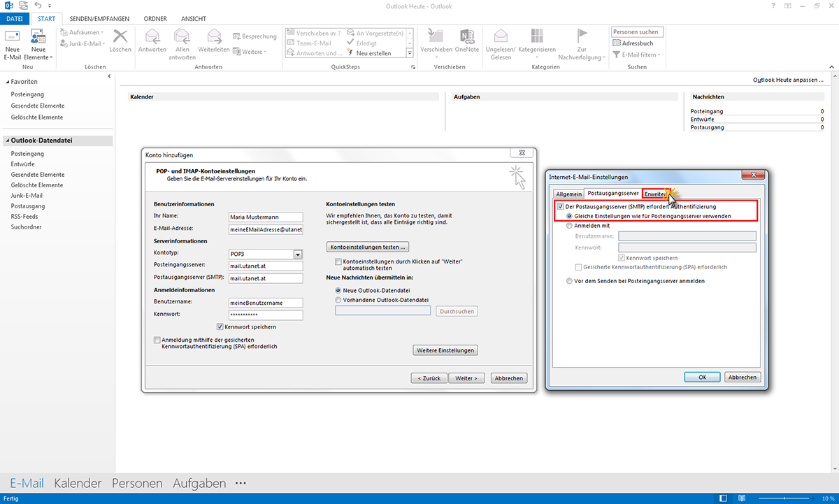Click into the Posteingangsserver field
The height and width of the screenshot is (504, 839).
point(266,266)
